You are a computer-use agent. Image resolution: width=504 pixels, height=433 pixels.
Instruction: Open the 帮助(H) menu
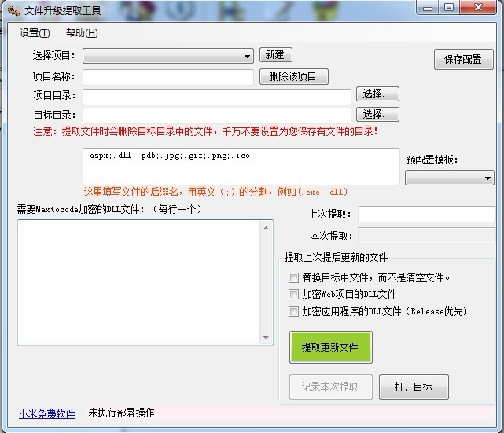82,33
